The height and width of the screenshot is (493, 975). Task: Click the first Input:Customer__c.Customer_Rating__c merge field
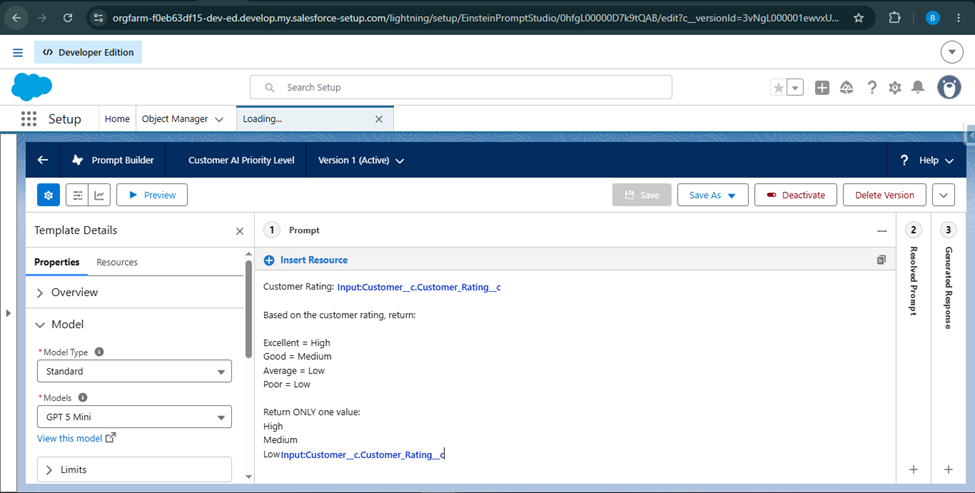[418, 287]
